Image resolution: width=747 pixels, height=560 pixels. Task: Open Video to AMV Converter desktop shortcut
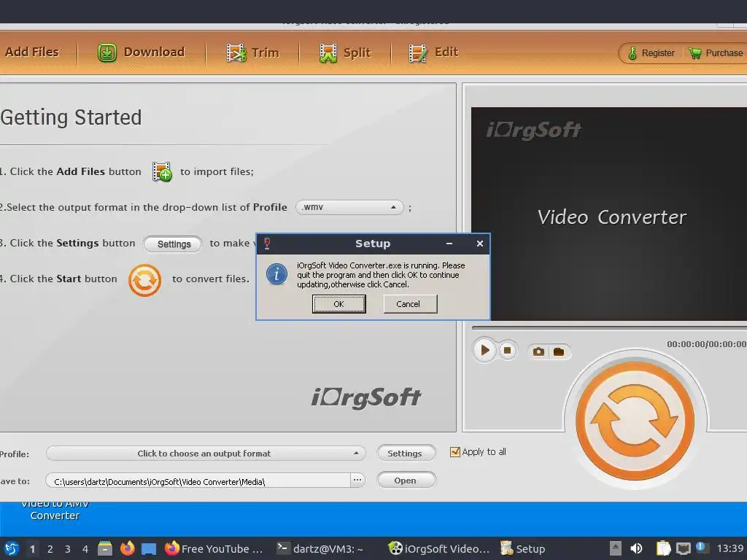tap(55, 510)
